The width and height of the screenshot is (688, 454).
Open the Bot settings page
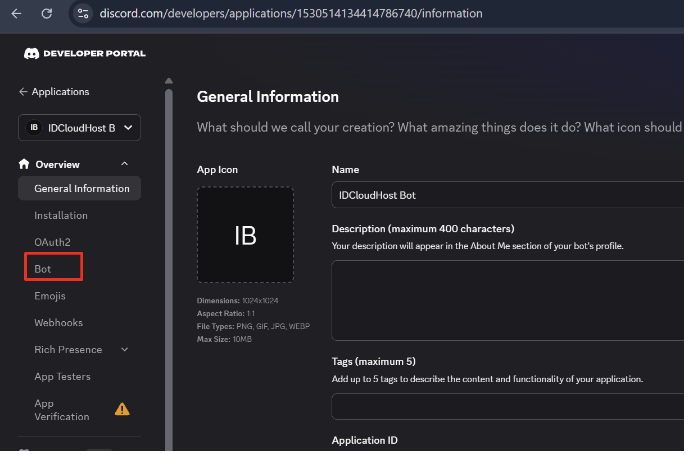pos(43,270)
